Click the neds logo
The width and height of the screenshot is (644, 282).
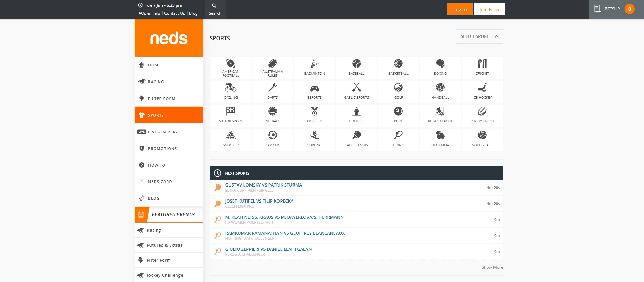click(x=169, y=38)
